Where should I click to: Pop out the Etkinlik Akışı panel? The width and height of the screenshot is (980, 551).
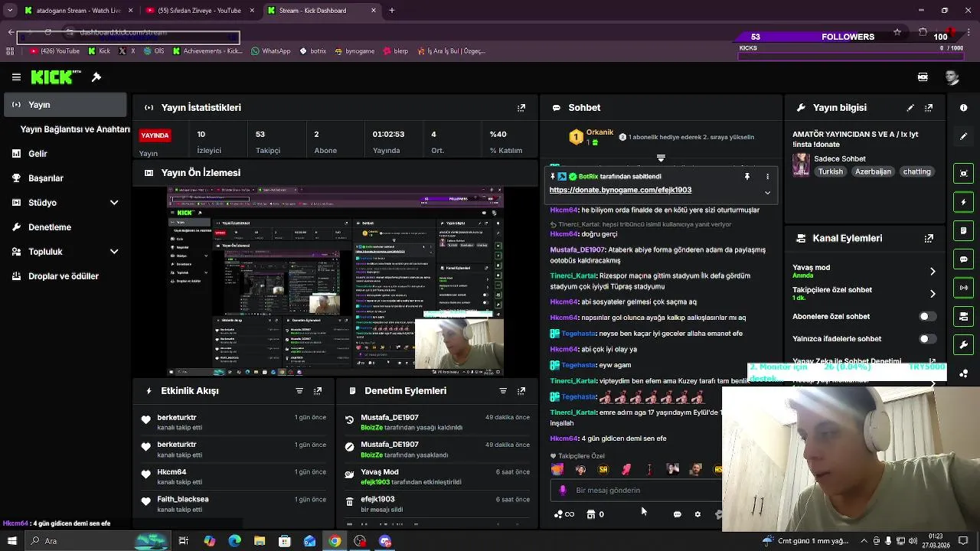[x=318, y=391]
